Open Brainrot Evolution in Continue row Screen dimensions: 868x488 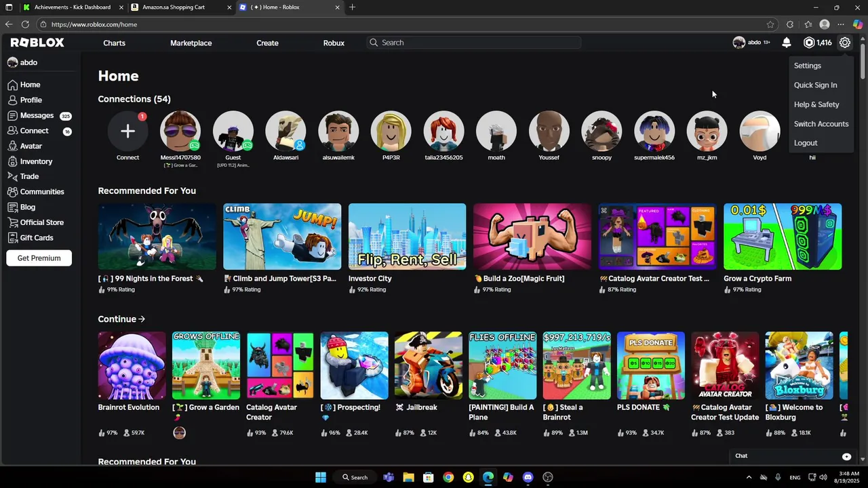(132, 366)
